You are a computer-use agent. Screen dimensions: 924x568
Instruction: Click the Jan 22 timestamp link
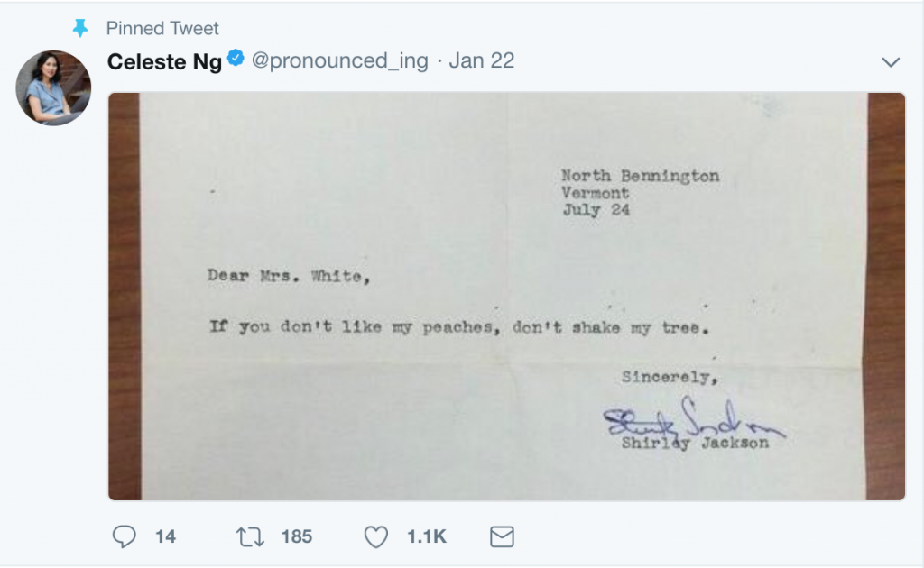482,61
